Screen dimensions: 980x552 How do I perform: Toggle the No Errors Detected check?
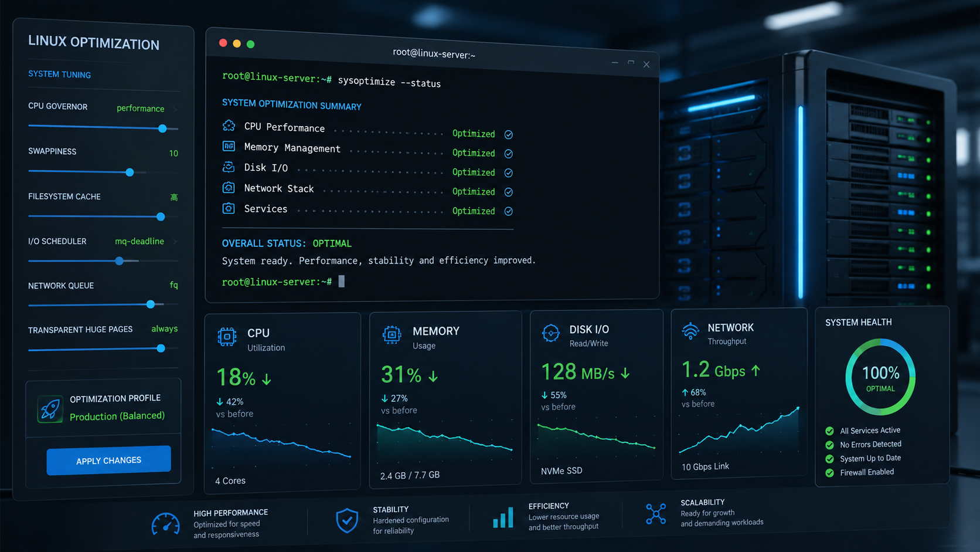pyautogui.click(x=829, y=445)
